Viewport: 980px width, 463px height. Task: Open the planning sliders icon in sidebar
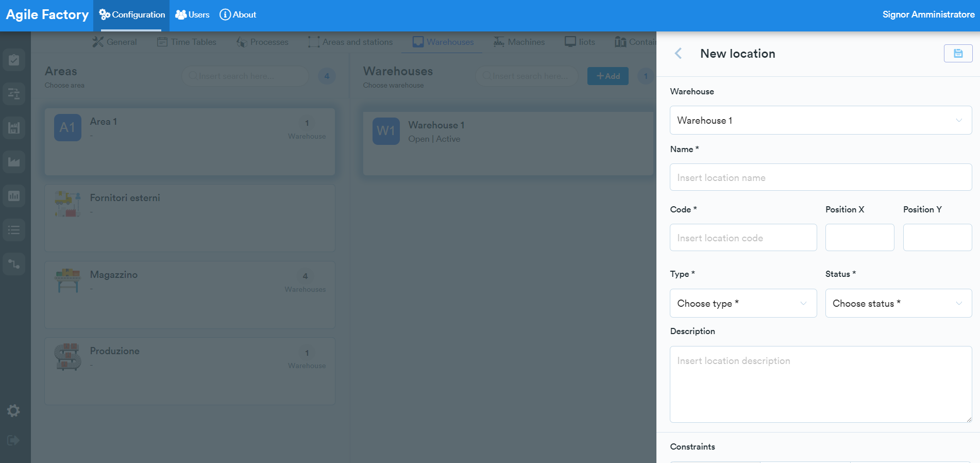14,94
